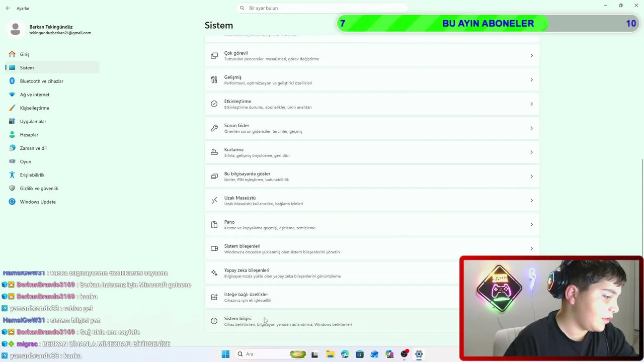
Task: Open Task View from the taskbar
Action: click(x=315, y=354)
